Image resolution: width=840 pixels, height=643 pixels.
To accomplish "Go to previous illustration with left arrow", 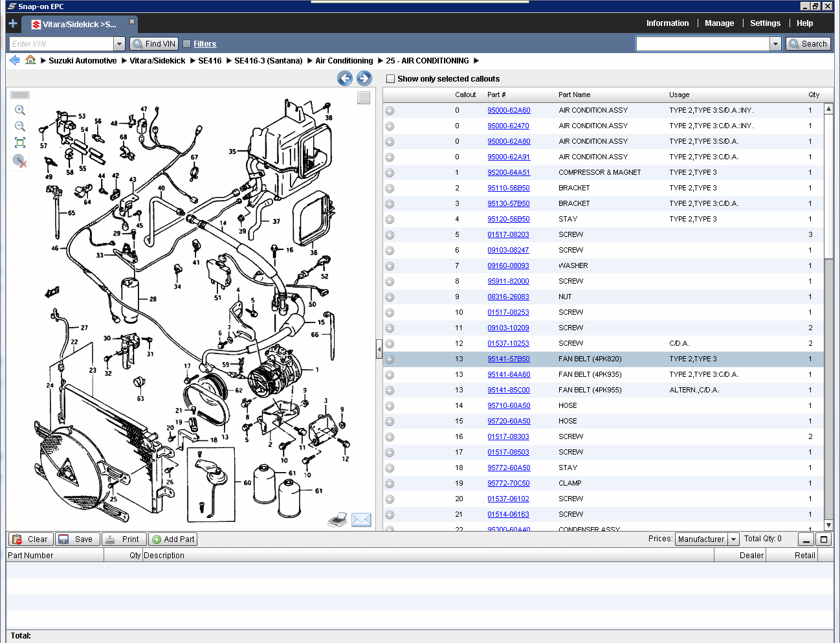I will [x=345, y=78].
